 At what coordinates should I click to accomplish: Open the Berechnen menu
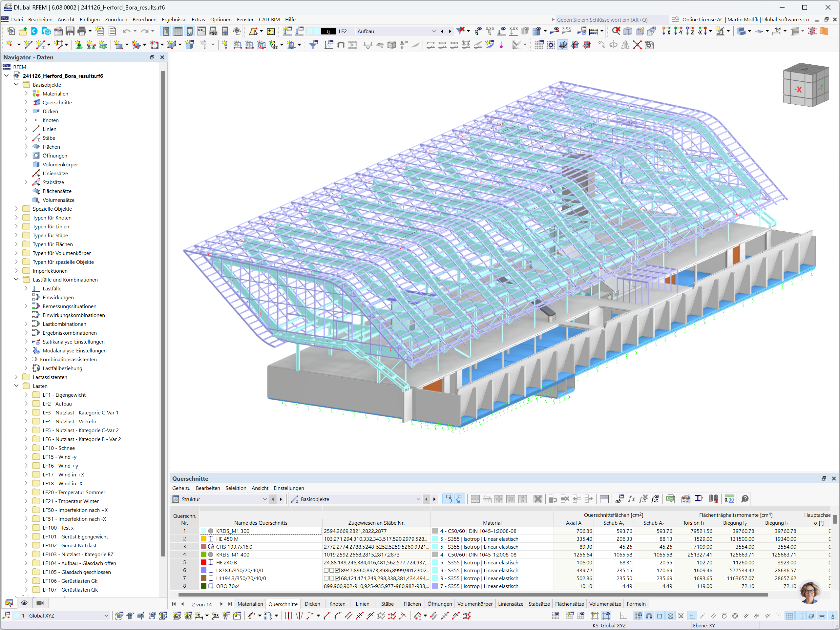tap(144, 19)
